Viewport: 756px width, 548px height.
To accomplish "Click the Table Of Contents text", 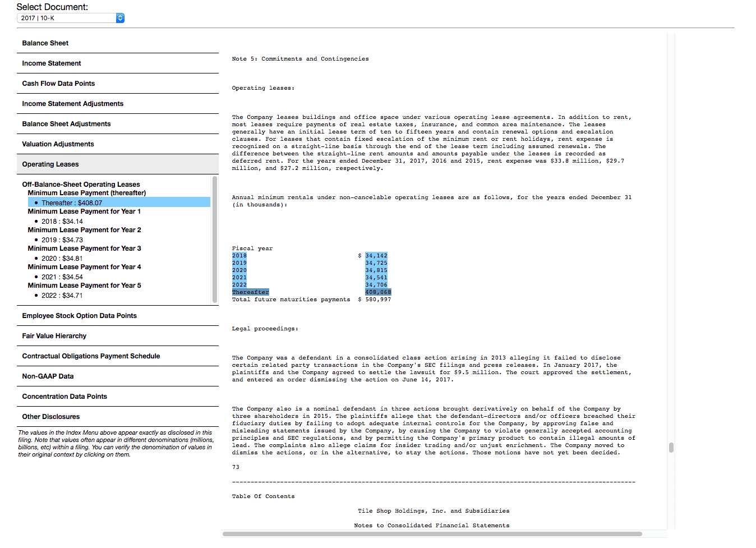I will tap(264, 496).
